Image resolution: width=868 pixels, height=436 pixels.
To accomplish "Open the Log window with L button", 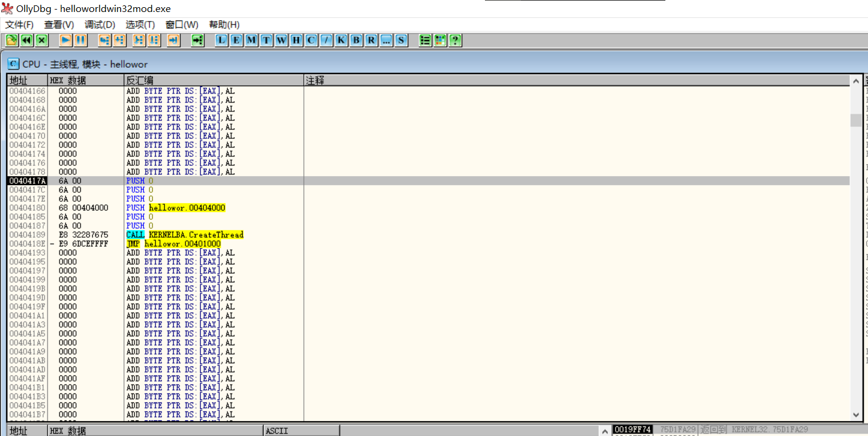I will pyautogui.click(x=222, y=40).
